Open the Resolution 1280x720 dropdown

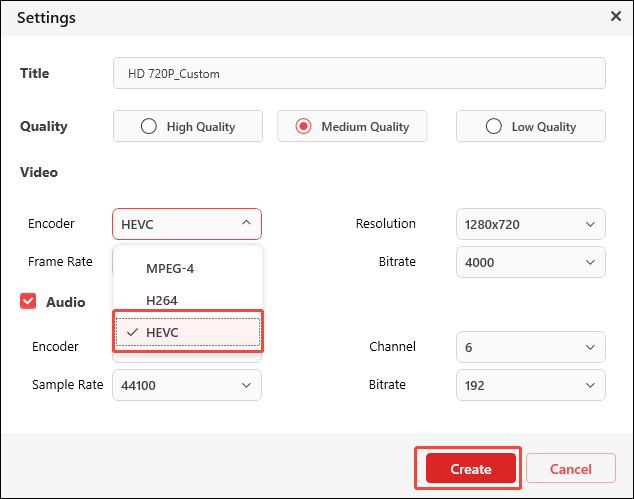tap(530, 224)
